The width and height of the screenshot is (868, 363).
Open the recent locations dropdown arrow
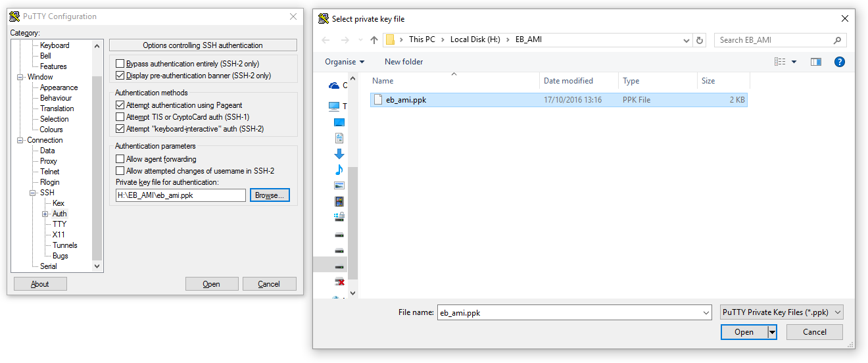[359, 40]
